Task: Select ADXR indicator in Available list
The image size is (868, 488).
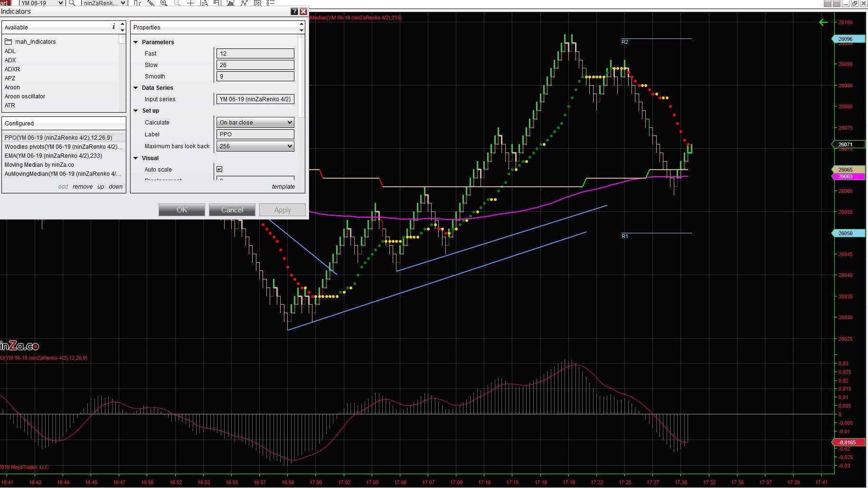Action: pyautogui.click(x=12, y=69)
